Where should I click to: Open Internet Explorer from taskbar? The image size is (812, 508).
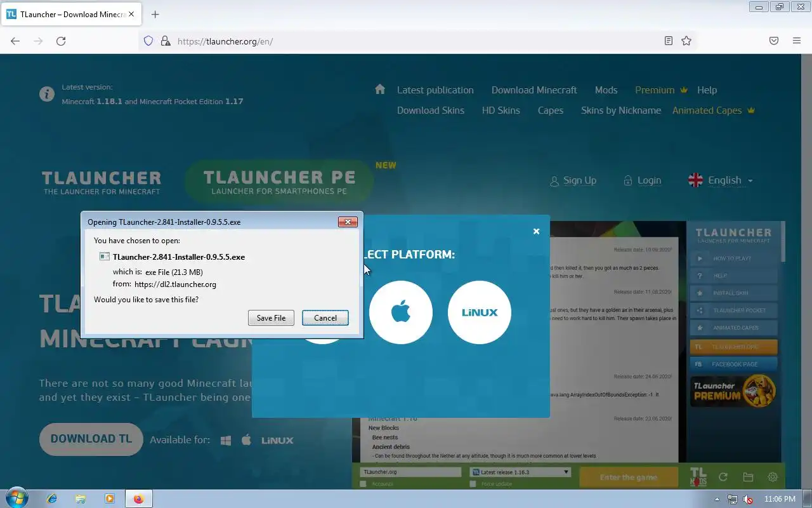click(x=53, y=498)
